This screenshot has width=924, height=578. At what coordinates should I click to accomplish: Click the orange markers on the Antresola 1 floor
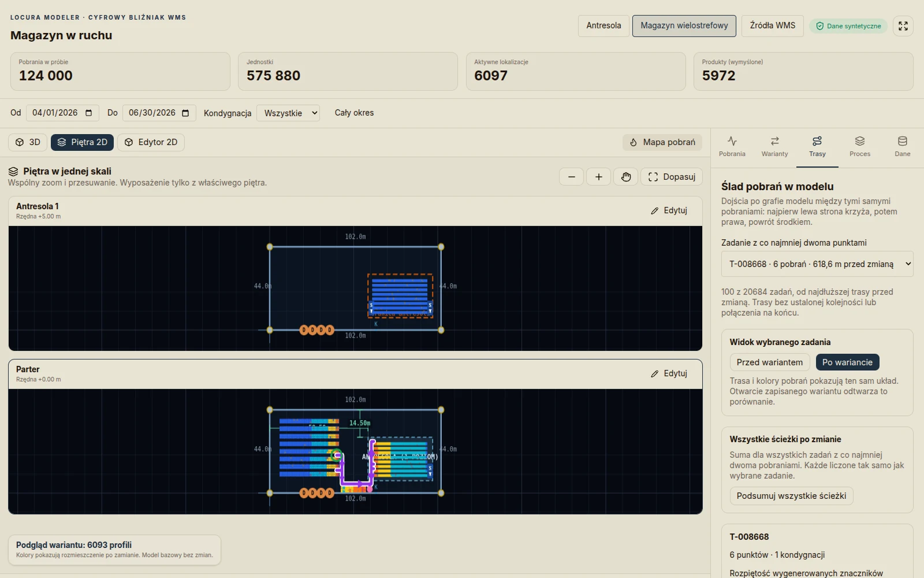316,330
